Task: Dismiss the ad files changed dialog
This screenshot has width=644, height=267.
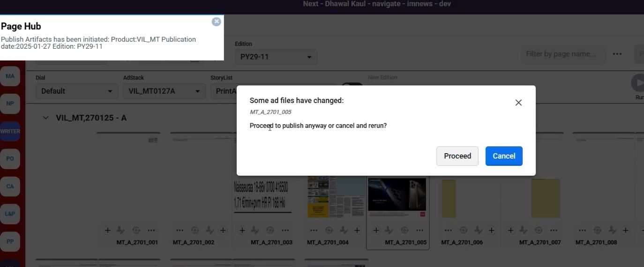Action: tap(518, 103)
